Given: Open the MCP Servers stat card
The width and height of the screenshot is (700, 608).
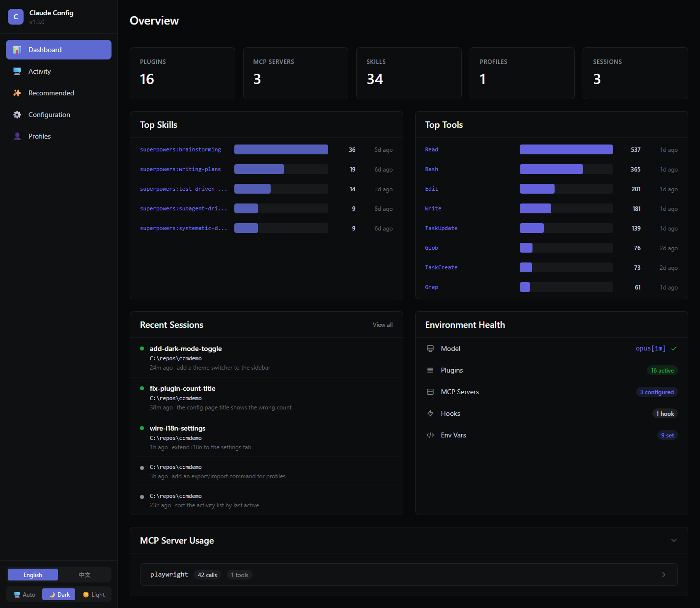Looking at the screenshot, I should (296, 73).
